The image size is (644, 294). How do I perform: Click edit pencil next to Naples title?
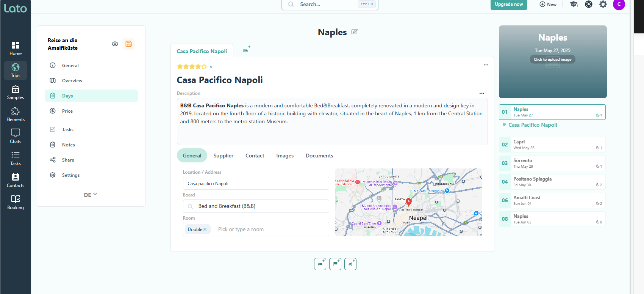(354, 32)
